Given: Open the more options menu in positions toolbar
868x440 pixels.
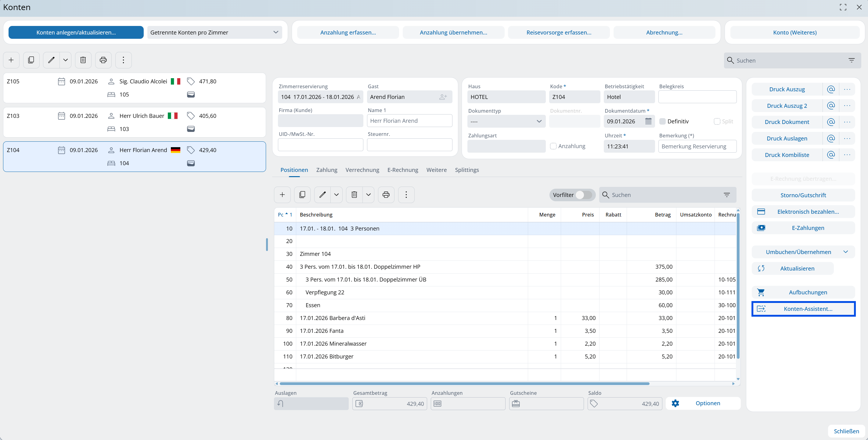Looking at the screenshot, I should (x=406, y=195).
